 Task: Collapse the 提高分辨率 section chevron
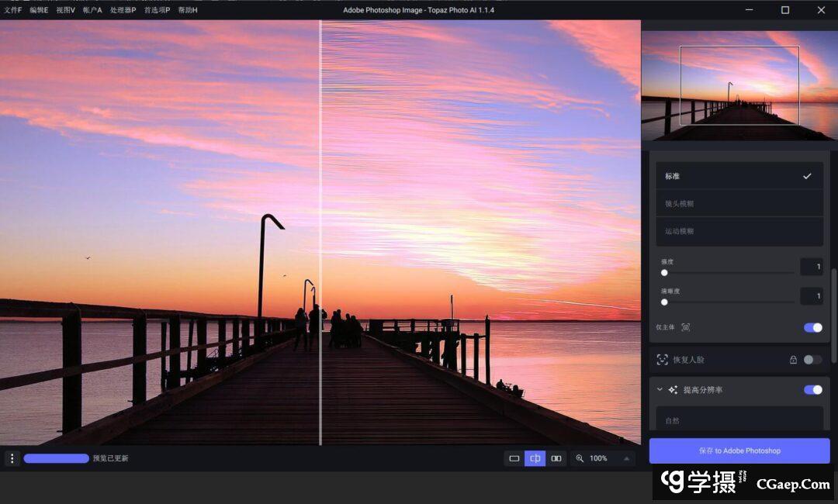pyautogui.click(x=660, y=389)
